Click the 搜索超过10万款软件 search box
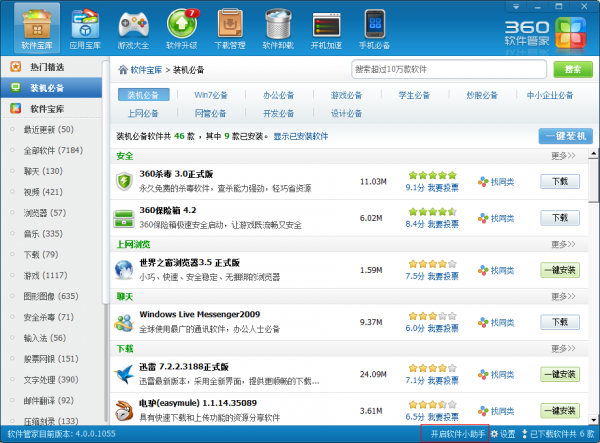Screen dimensions: 600x443 click(x=450, y=69)
